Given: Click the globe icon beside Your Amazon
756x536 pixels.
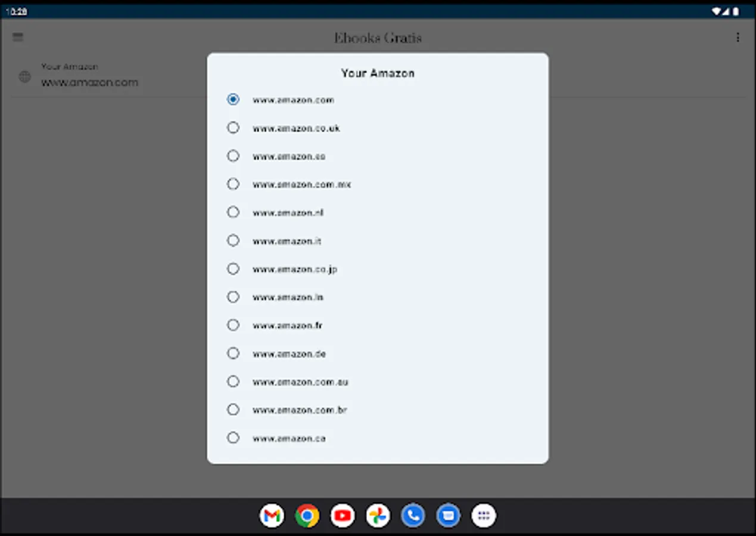Looking at the screenshot, I should pos(24,76).
